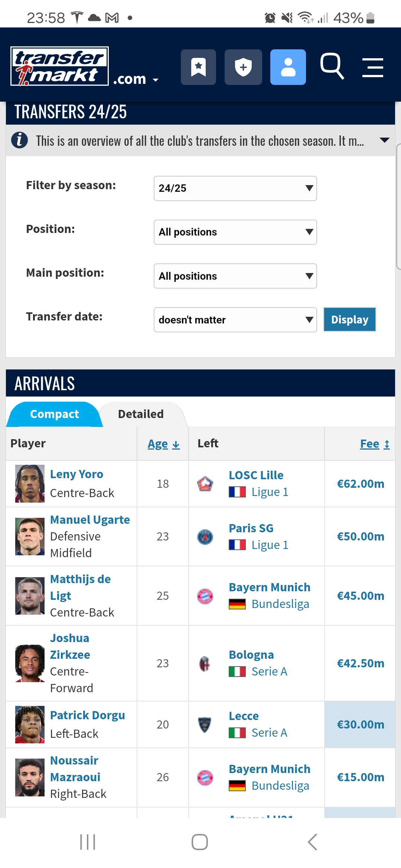Open the .com domain dropdown

coord(136,79)
